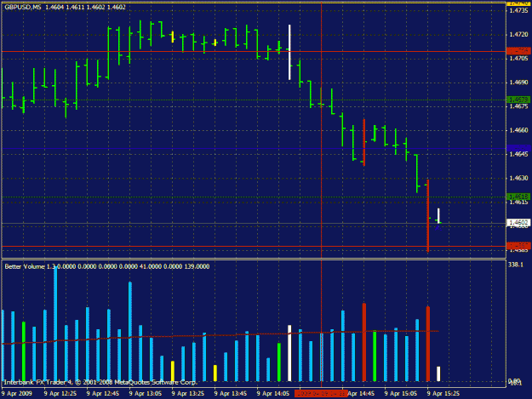The height and width of the screenshot is (399, 532).
Task: Click the 1.4602 current price label
Action: click(518, 223)
